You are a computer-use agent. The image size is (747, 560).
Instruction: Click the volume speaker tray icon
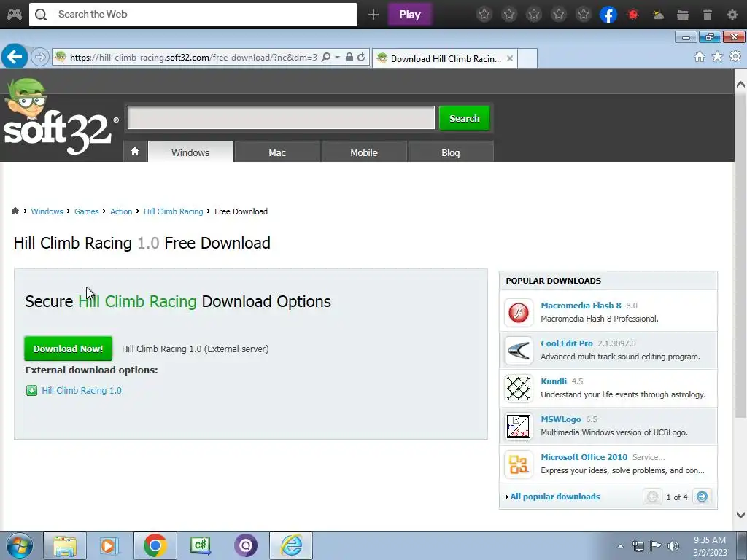pyautogui.click(x=673, y=546)
